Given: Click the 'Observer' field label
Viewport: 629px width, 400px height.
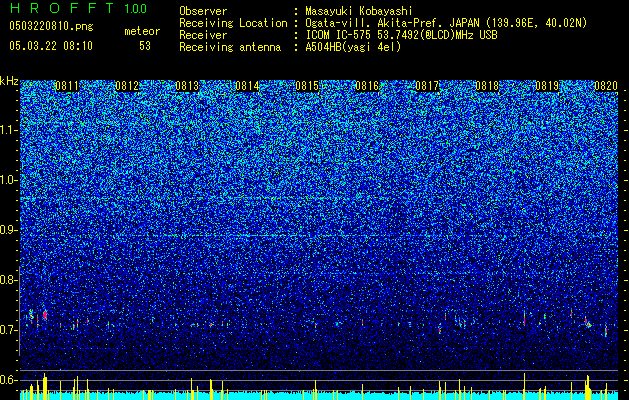Looking at the screenshot, I should coord(203,11).
